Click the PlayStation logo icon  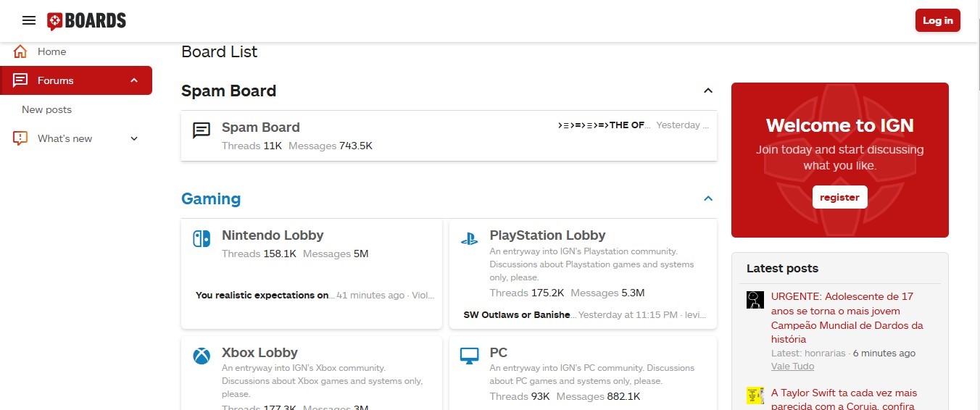coord(469,238)
